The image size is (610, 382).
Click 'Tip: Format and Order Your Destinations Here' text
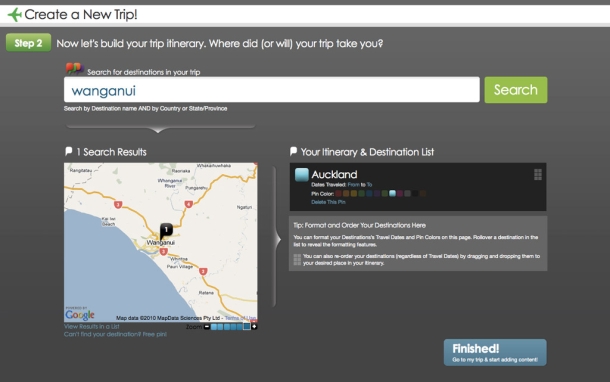359,225
